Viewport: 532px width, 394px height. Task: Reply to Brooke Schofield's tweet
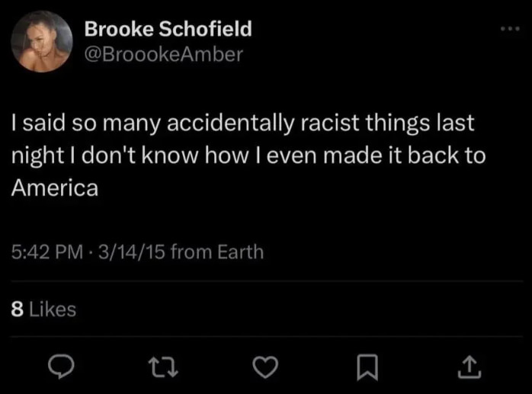(x=60, y=367)
